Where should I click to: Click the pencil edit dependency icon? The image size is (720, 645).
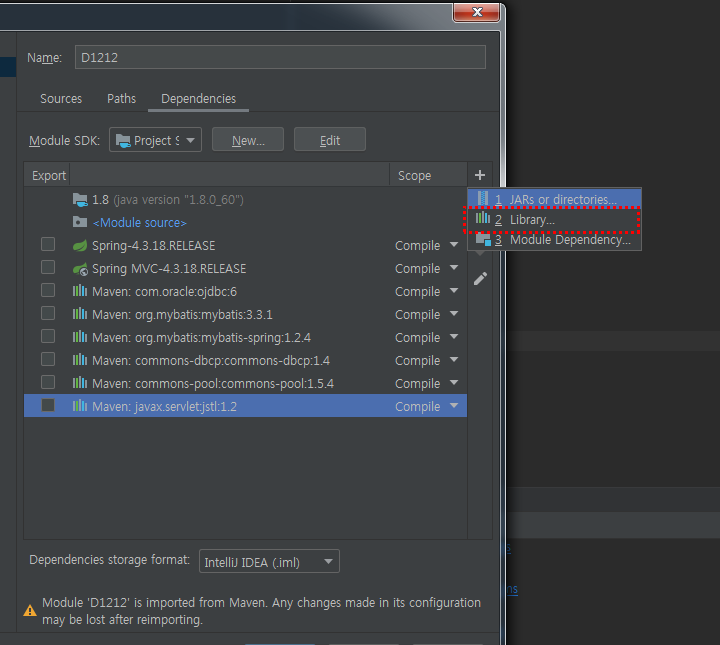point(480,278)
